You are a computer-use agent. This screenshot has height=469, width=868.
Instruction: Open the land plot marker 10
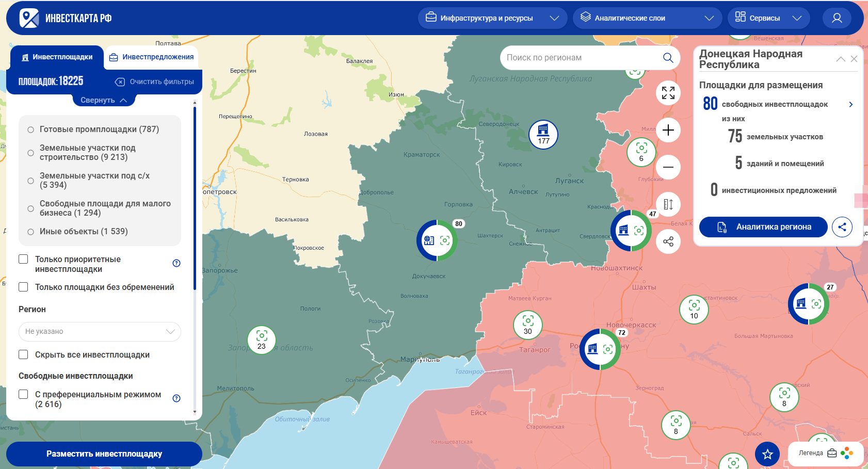pos(694,310)
